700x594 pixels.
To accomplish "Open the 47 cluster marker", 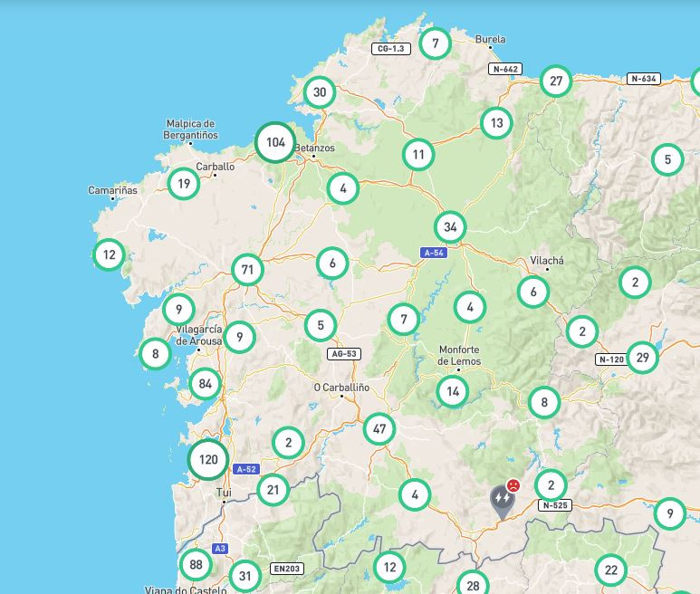I will (379, 429).
